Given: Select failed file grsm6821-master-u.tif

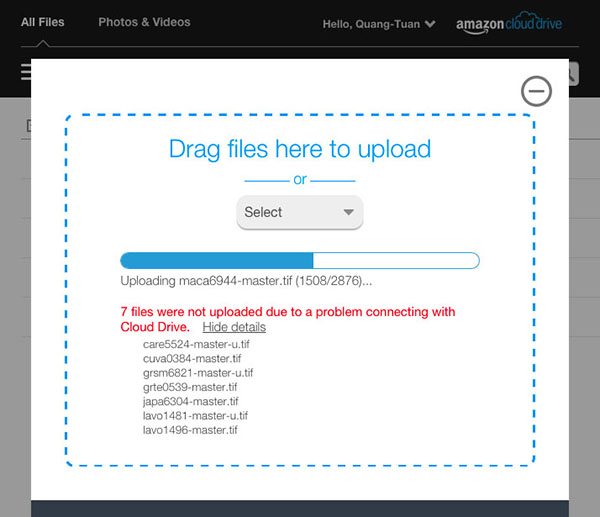Looking at the screenshot, I should 198,373.
